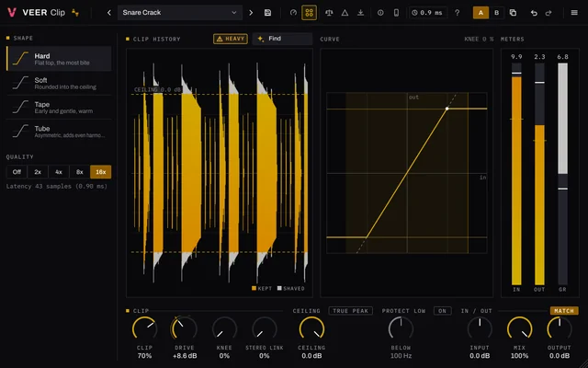Click the 100% mix value
The image size is (588, 368).
pos(519,356)
